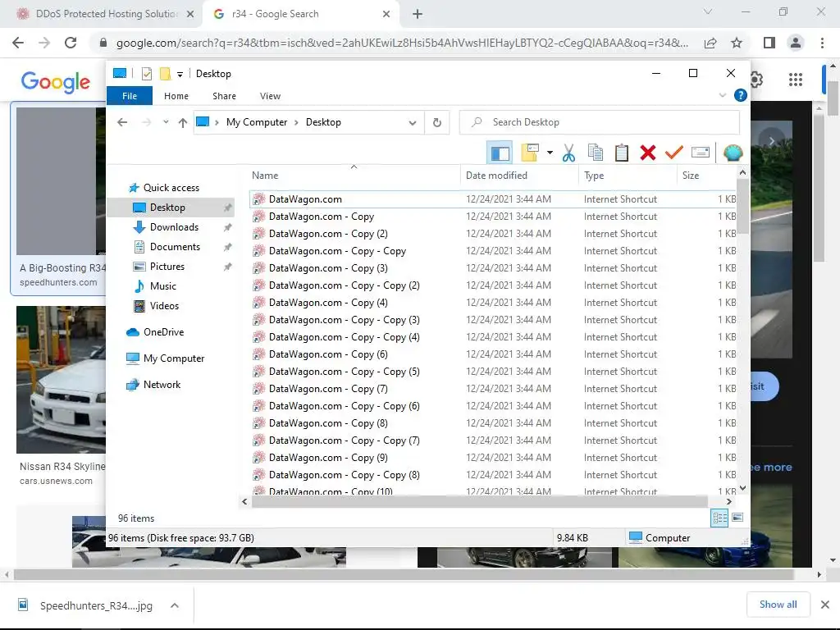Toggle the navigation pane icon in toolbar
Viewport: 840px width, 630px height.
[500, 153]
